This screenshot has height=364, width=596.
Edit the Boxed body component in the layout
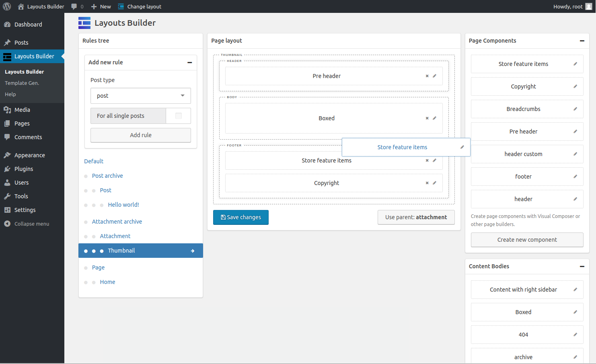click(434, 118)
